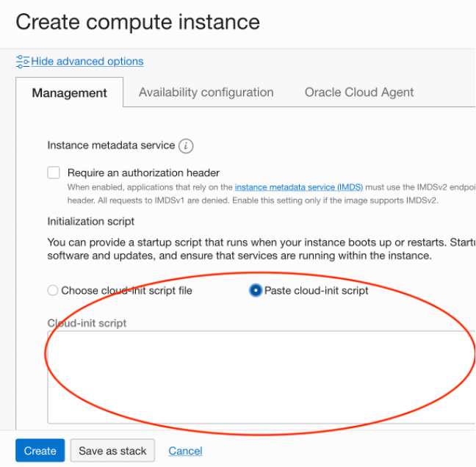This screenshot has height=467, width=476.
Task: Click the Require an authorization header label
Action: pos(143,173)
